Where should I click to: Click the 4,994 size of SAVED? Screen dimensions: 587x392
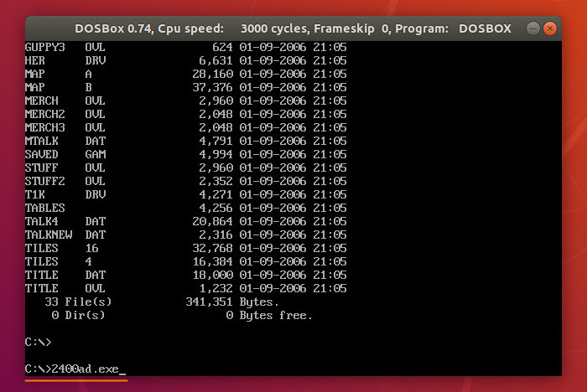point(216,154)
